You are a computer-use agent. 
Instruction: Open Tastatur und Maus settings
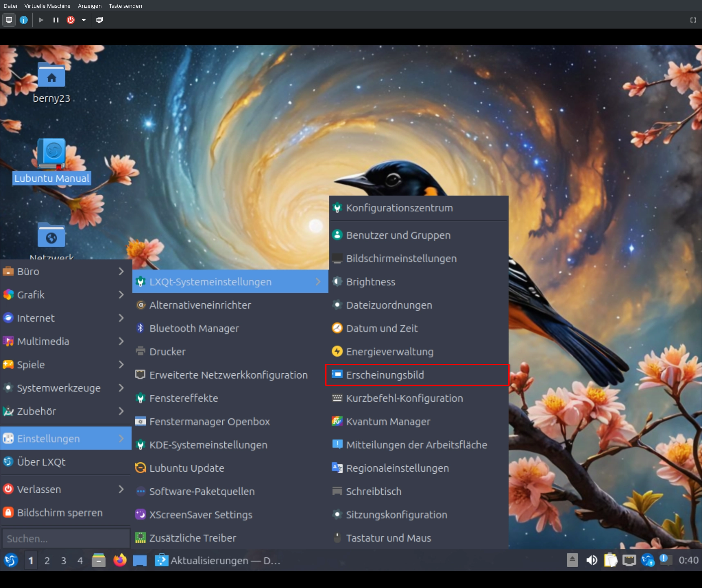(419, 538)
